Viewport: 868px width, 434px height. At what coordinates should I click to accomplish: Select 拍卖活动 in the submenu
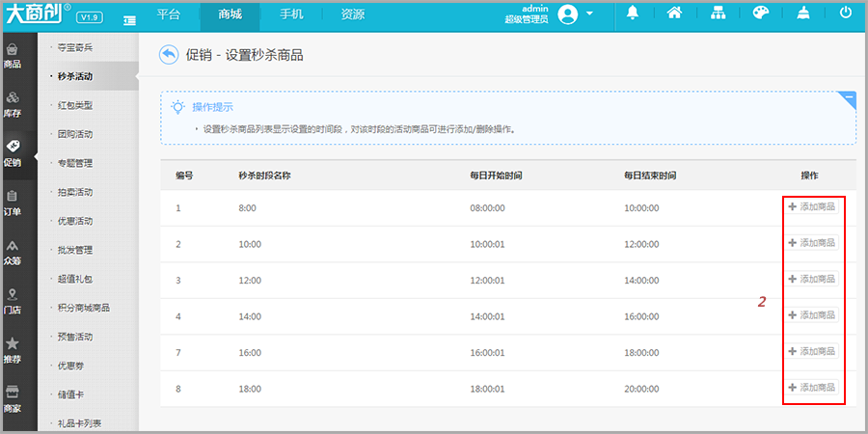coord(75,192)
